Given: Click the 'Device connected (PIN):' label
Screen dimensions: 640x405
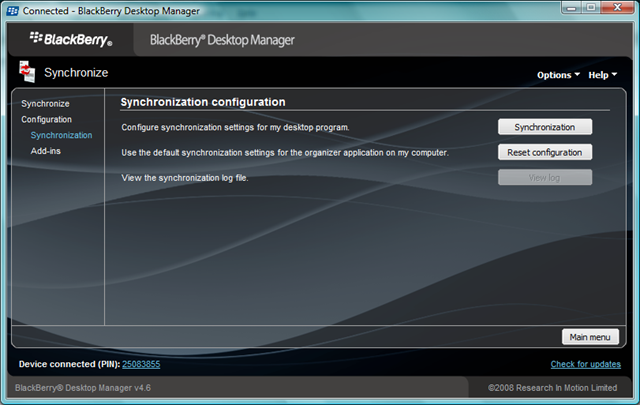Looking at the screenshot, I should (x=69, y=364).
